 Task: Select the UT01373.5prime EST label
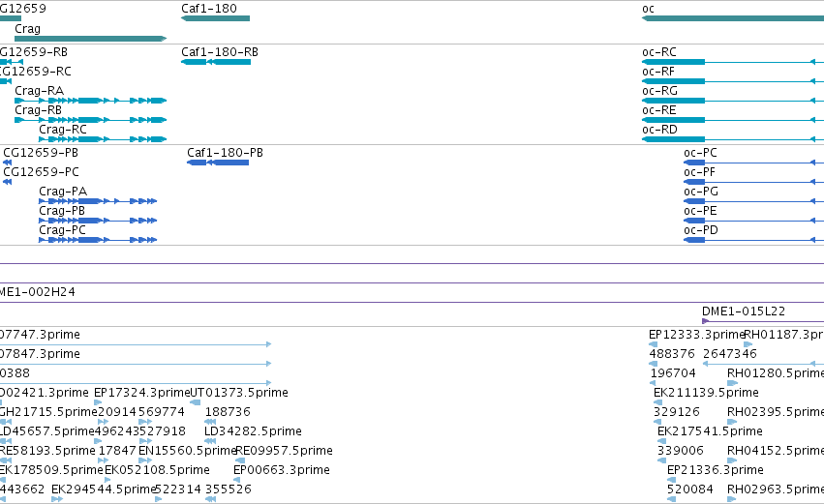click(239, 393)
